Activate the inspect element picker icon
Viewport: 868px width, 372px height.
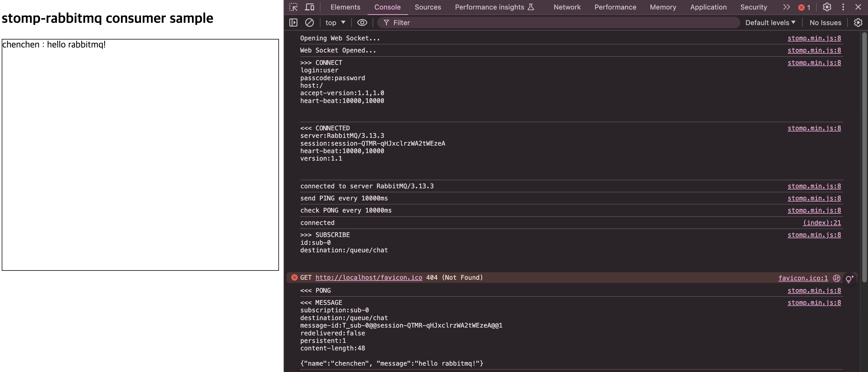pos(293,7)
